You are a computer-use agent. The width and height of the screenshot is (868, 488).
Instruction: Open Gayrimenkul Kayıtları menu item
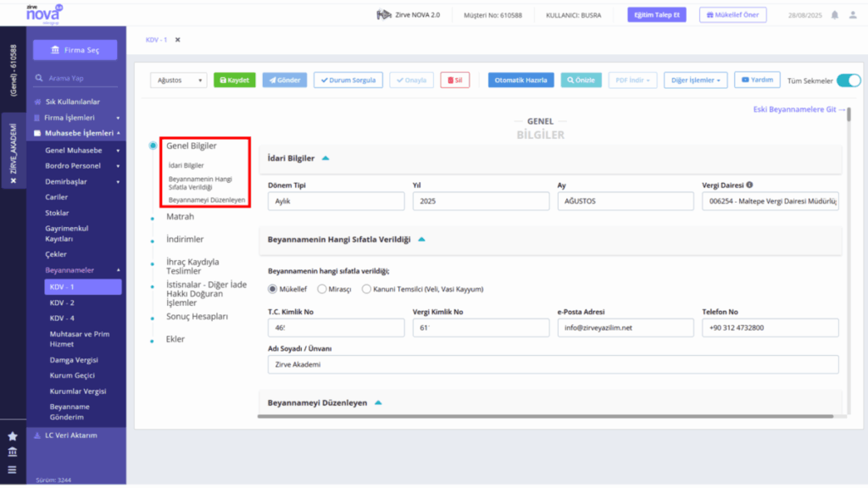click(x=67, y=234)
